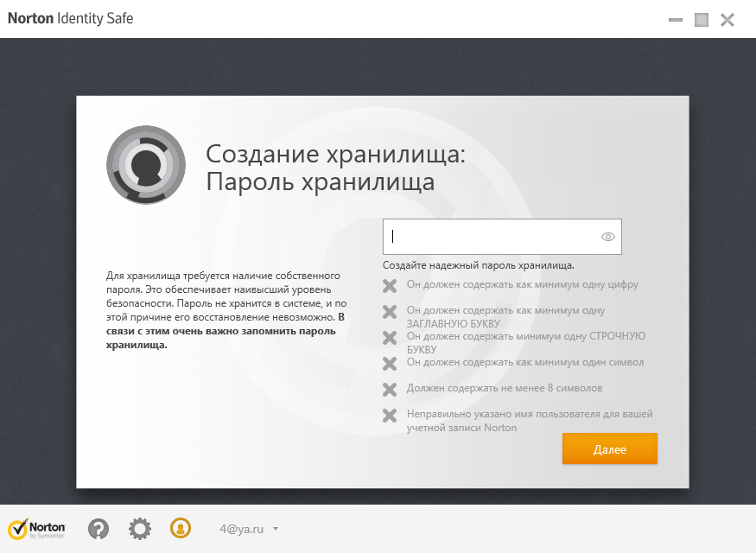Click the vault password input field
Image resolution: width=756 pixels, height=553 pixels.
click(502, 237)
